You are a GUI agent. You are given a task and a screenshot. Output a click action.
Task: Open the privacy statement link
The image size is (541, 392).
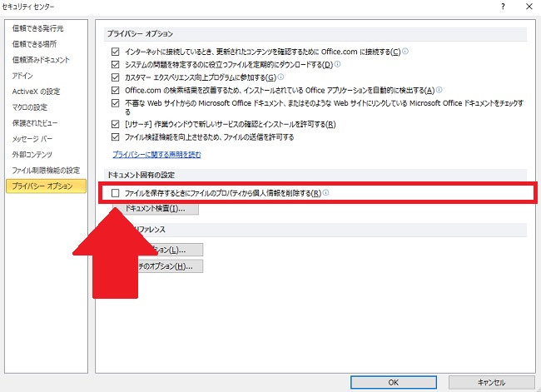coord(156,155)
